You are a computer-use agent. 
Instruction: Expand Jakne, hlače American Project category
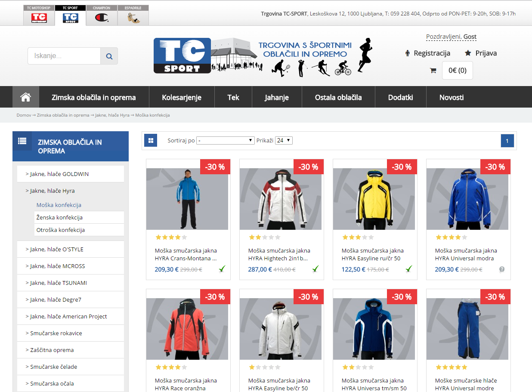pyautogui.click(x=71, y=316)
